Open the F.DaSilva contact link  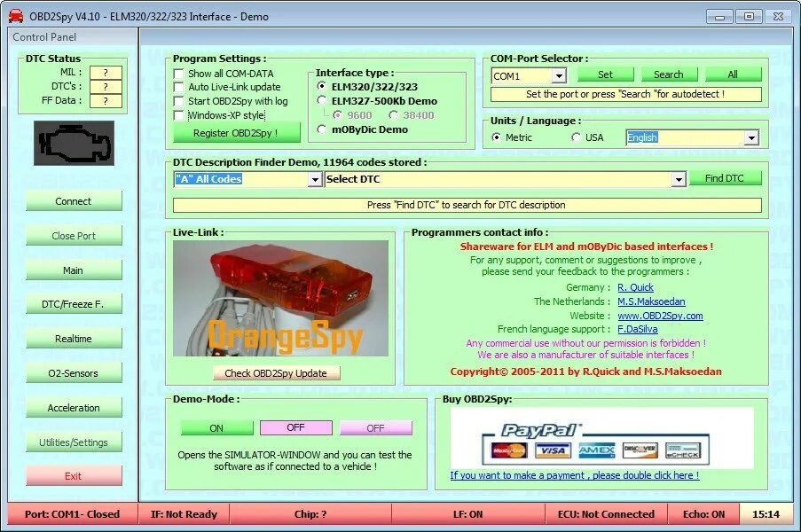coord(638,329)
